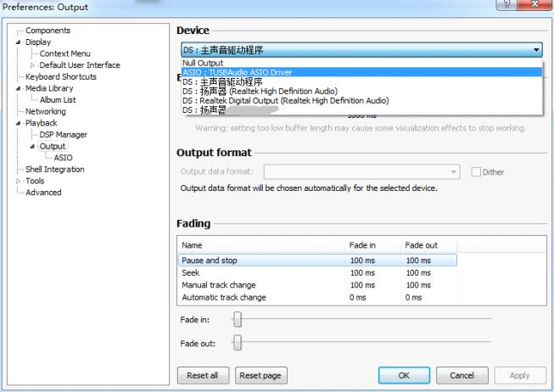The image size is (554, 392).
Task: Choose Null Output from device list
Action: [202, 64]
